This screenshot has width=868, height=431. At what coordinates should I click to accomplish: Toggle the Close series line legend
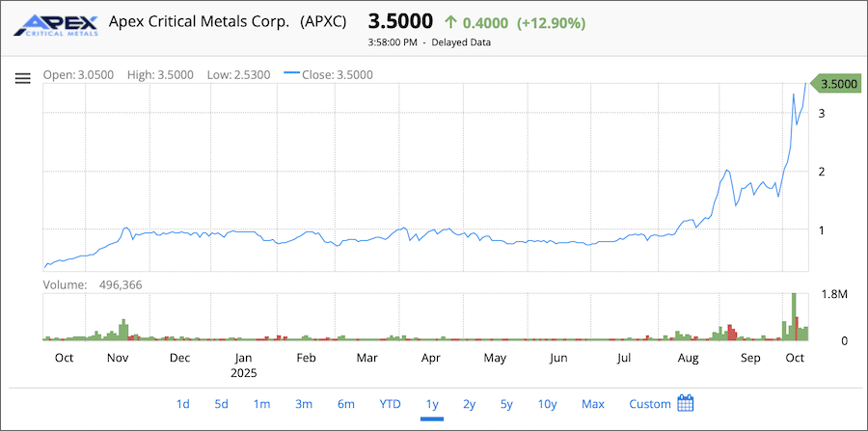(329, 74)
